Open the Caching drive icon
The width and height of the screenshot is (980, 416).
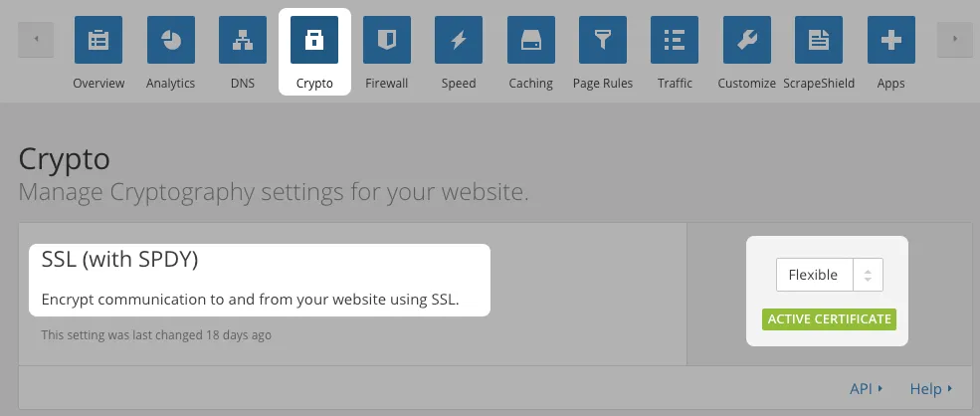(x=531, y=40)
